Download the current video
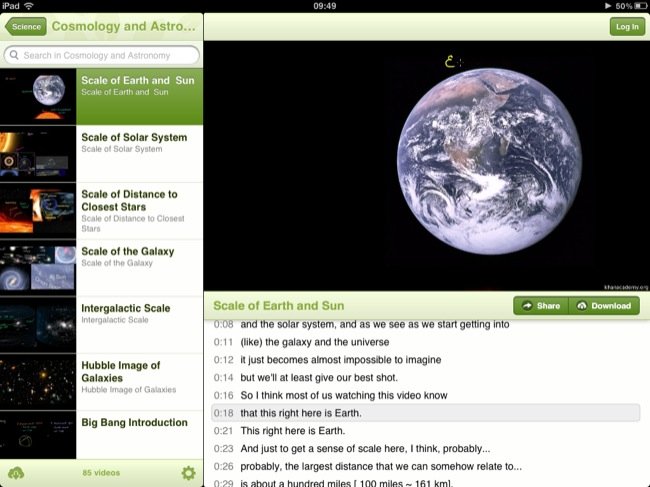650x487 pixels. (x=604, y=306)
